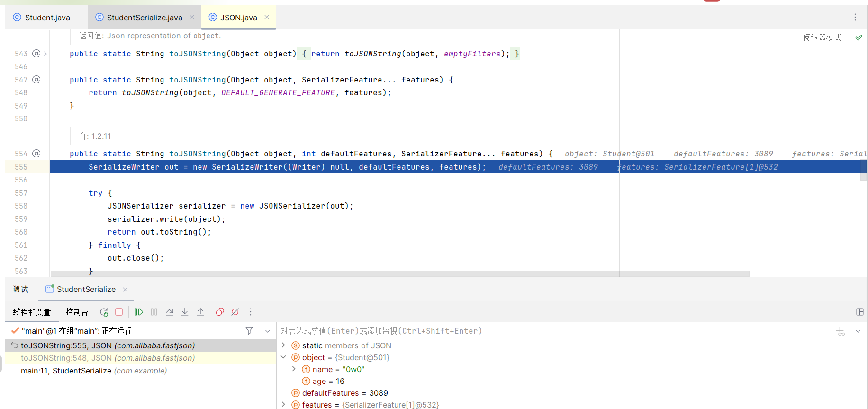Resume program execution

click(138, 312)
